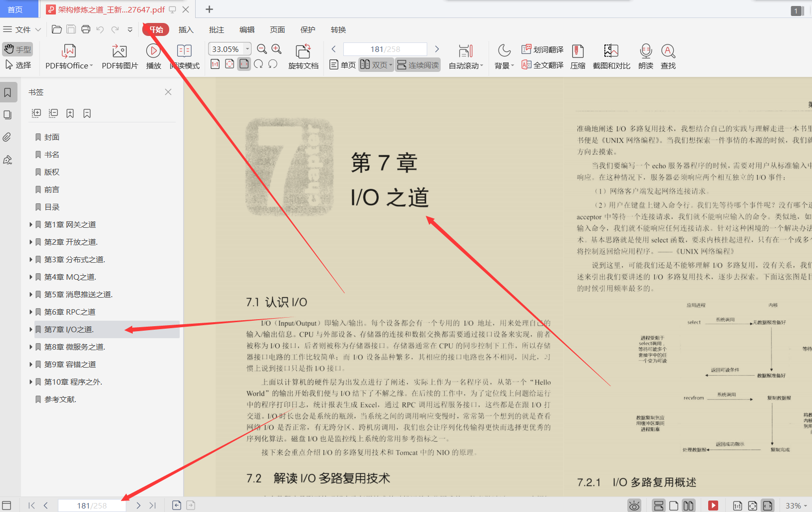This screenshot has width=812, height=512.
Task: Switch to 单页 single page view
Action: pyautogui.click(x=343, y=65)
